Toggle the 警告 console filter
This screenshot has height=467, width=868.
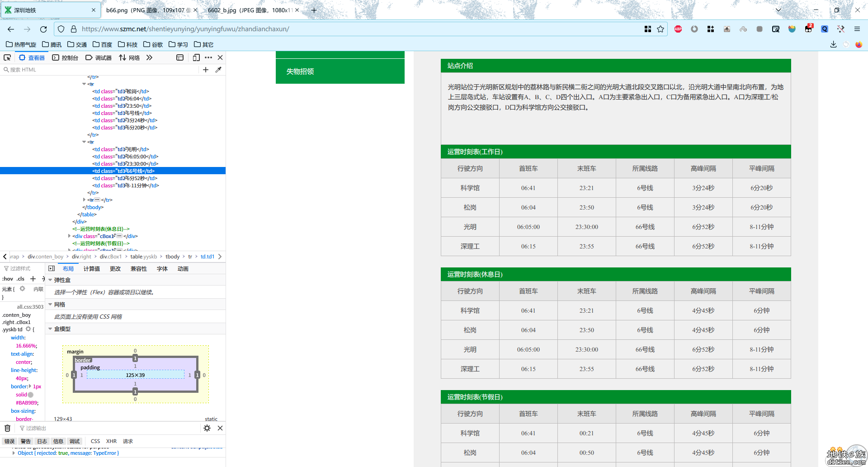point(26,441)
